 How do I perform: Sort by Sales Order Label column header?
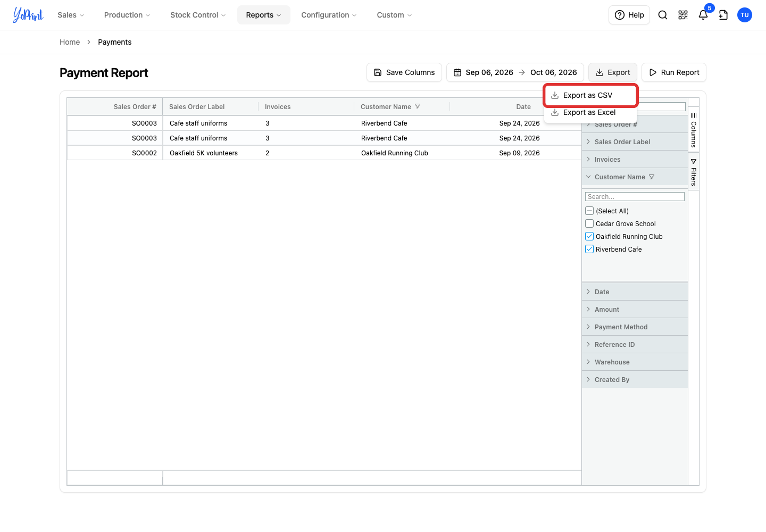point(210,106)
